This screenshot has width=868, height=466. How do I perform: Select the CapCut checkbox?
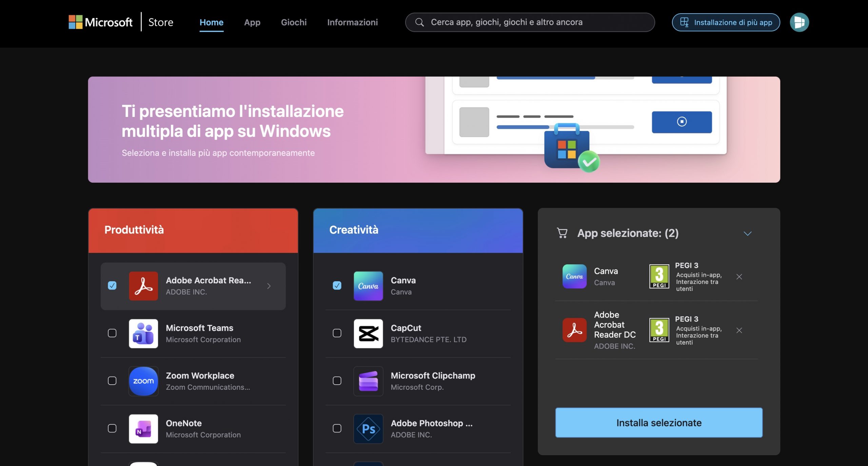(337, 333)
